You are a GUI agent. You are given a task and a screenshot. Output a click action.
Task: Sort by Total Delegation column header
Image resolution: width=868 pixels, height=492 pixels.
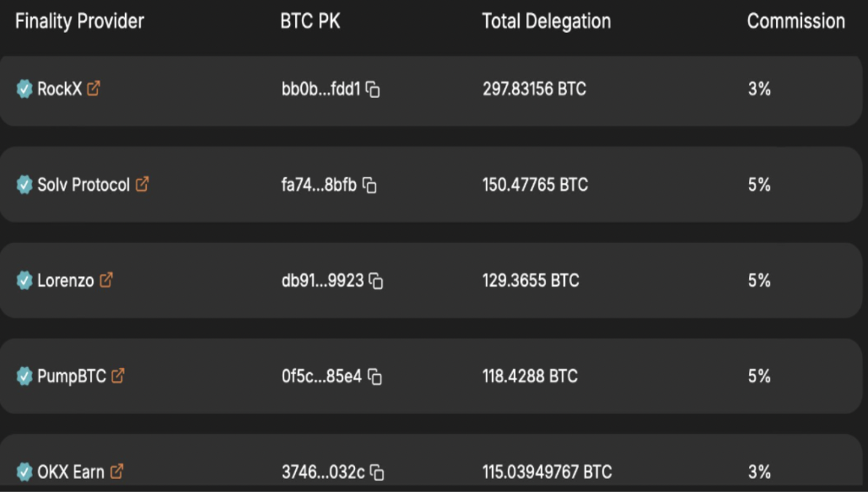click(x=547, y=21)
